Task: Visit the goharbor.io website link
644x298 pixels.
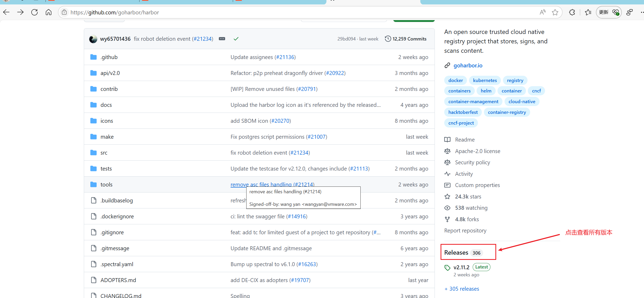Action: click(x=468, y=66)
